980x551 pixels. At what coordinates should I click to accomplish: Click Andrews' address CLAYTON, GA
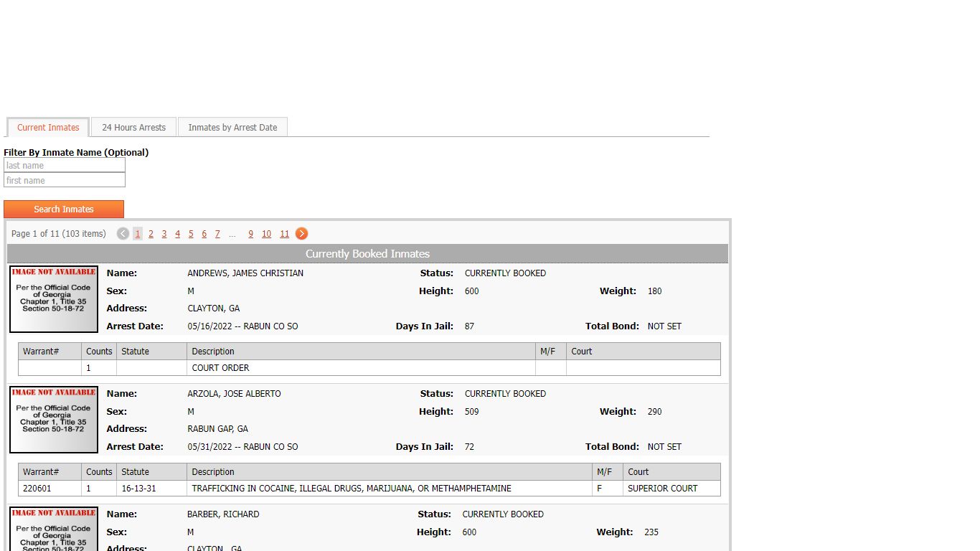pyautogui.click(x=214, y=309)
